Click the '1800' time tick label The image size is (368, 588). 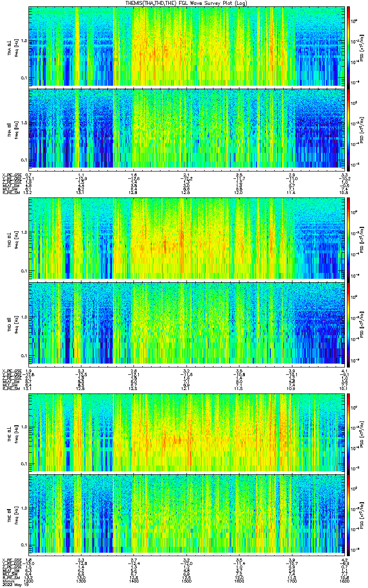coord(344,580)
